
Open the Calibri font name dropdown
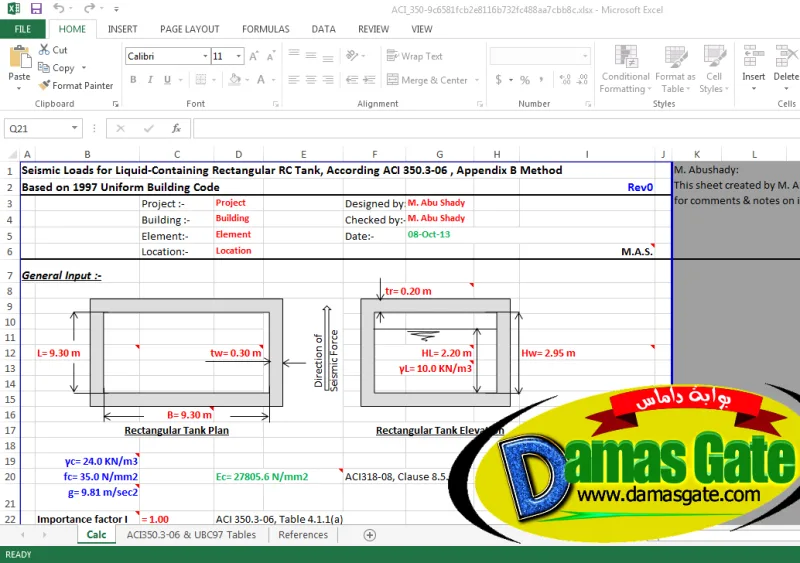coord(205,56)
